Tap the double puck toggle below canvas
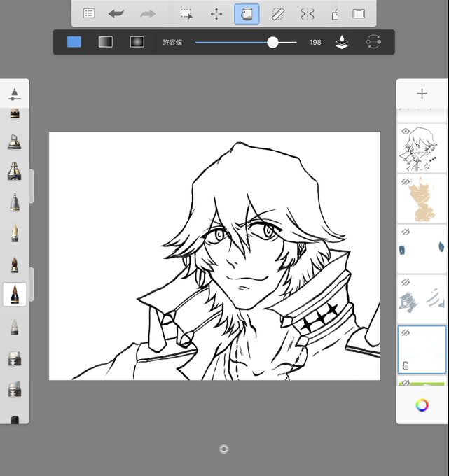449x476 pixels. click(x=224, y=449)
